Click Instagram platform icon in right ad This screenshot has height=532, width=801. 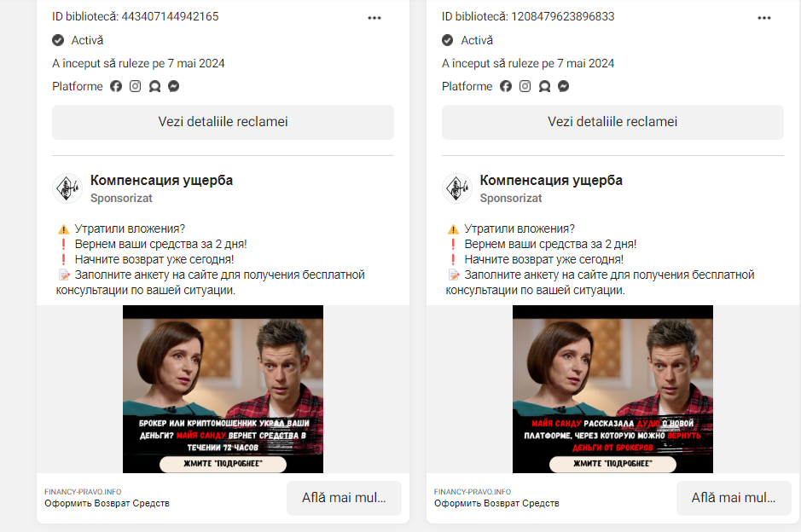[525, 86]
